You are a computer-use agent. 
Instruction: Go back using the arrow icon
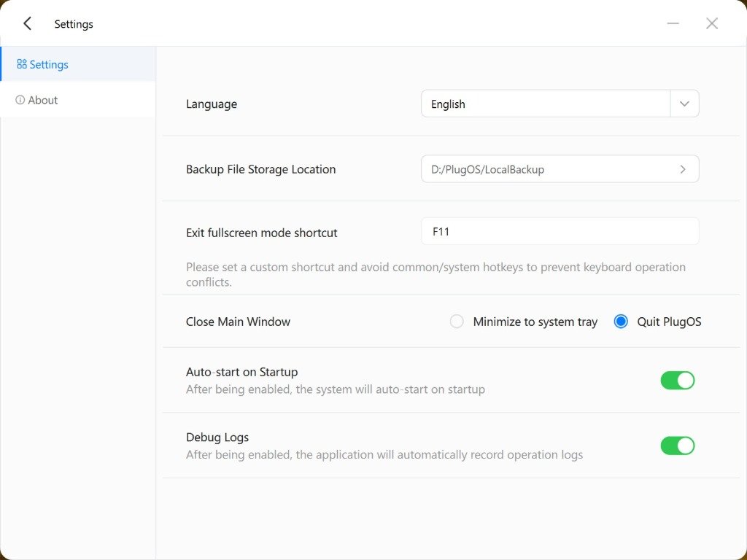[x=28, y=23]
